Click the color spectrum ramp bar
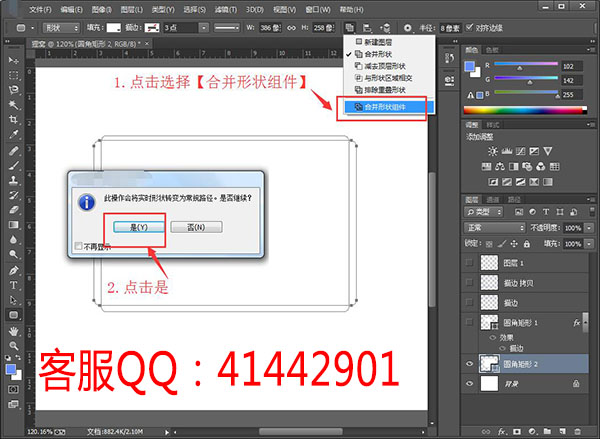Image resolution: width=600 pixels, height=439 pixels. tap(525, 111)
